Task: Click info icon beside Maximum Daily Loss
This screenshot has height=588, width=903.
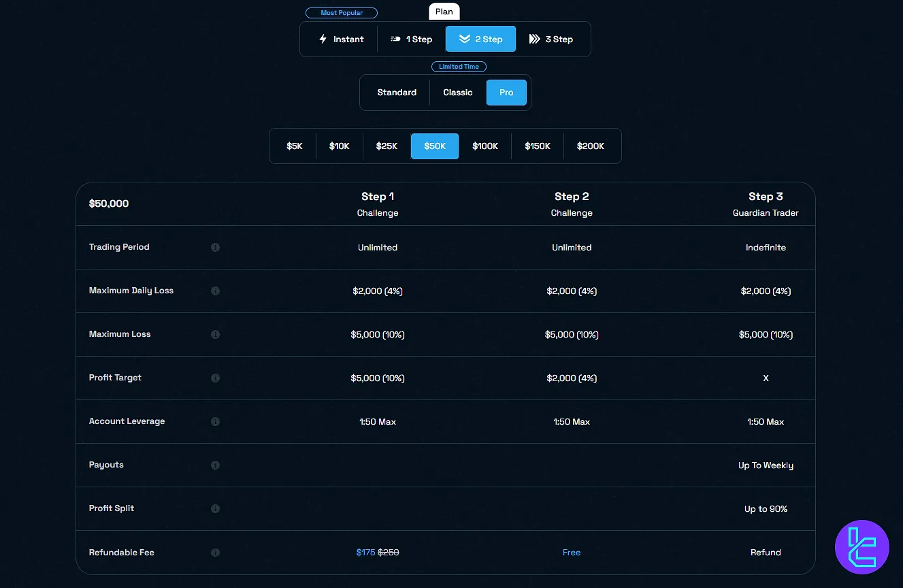Action: 215,291
